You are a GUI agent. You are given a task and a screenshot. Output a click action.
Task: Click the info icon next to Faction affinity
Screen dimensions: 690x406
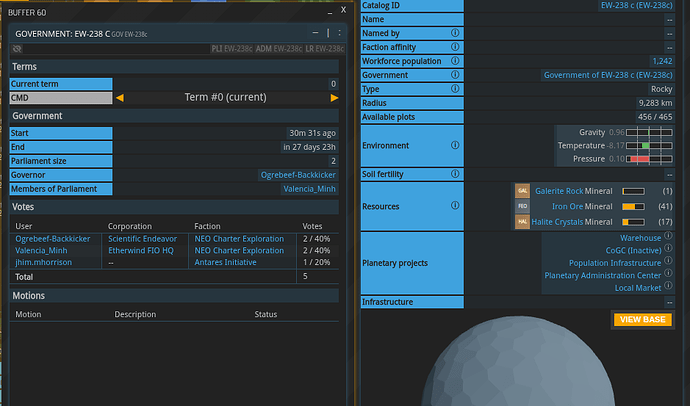[455, 47]
